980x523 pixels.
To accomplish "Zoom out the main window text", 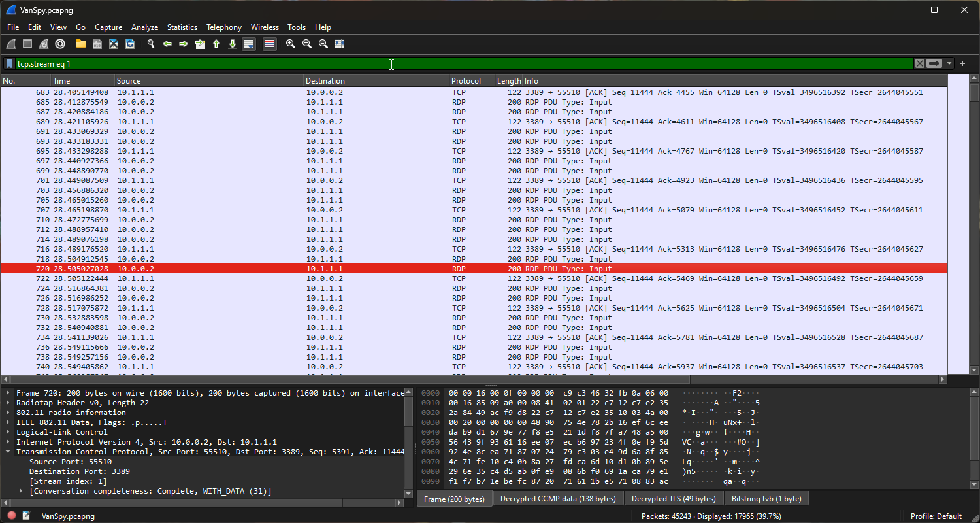I will [307, 44].
